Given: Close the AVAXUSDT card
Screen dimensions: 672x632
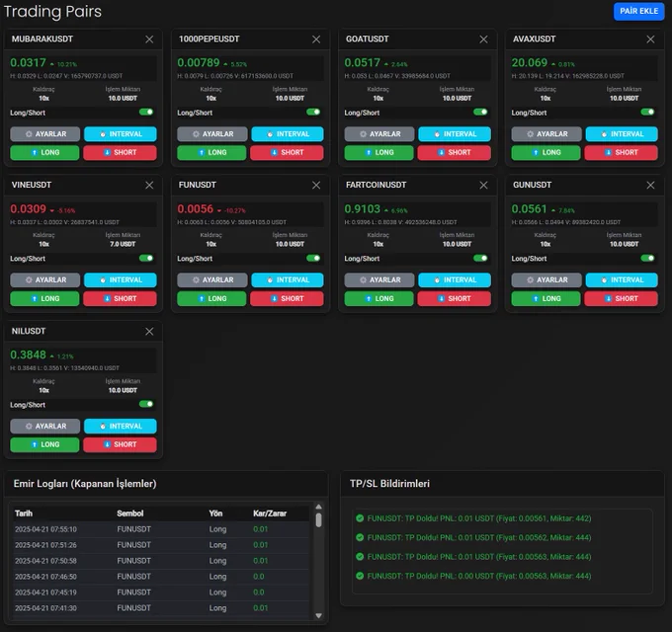Looking at the screenshot, I should (650, 39).
